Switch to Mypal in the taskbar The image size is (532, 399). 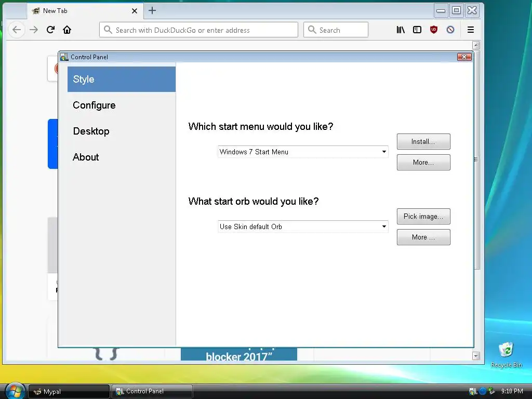pyautogui.click(x=69, y=392)
